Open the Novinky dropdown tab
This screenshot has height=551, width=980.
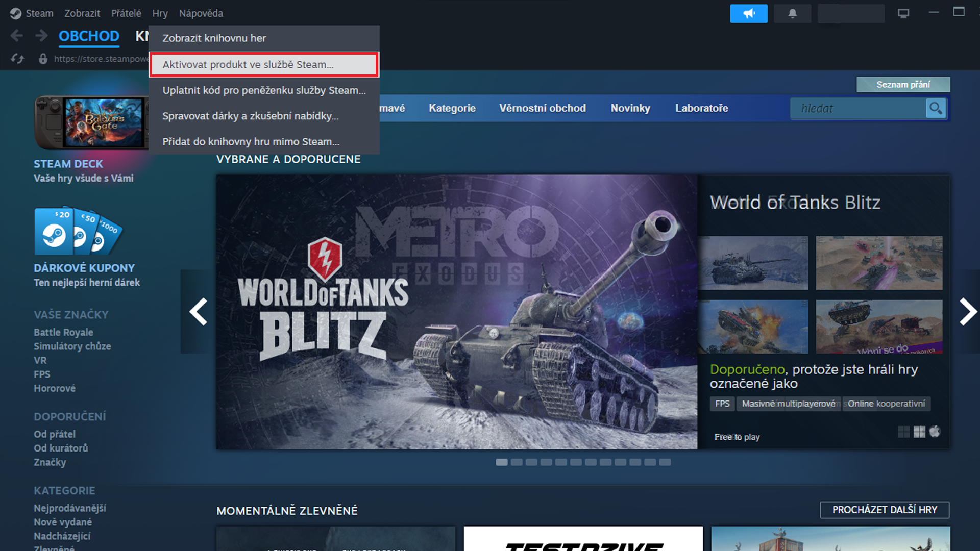coord(630,108)
